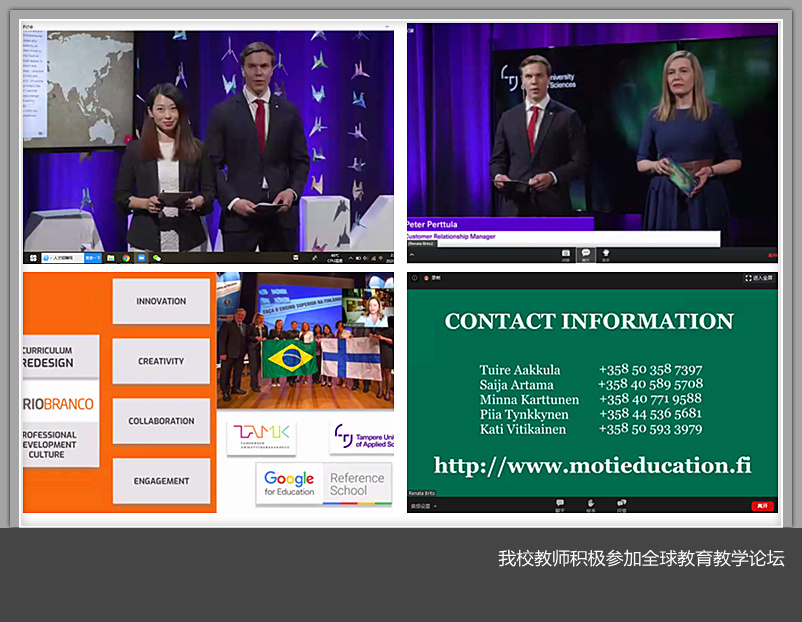
Task: Click the motieducation.fi website URL
Action: click(592, 465)
